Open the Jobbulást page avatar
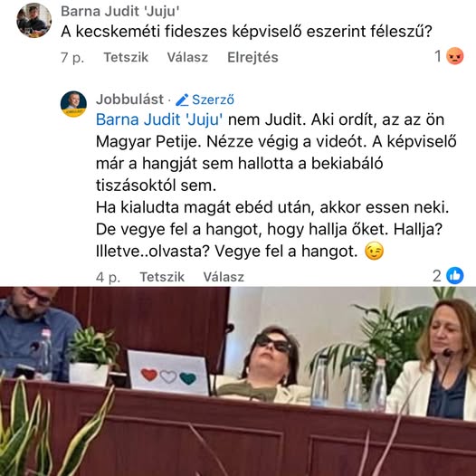 point(73,104)
